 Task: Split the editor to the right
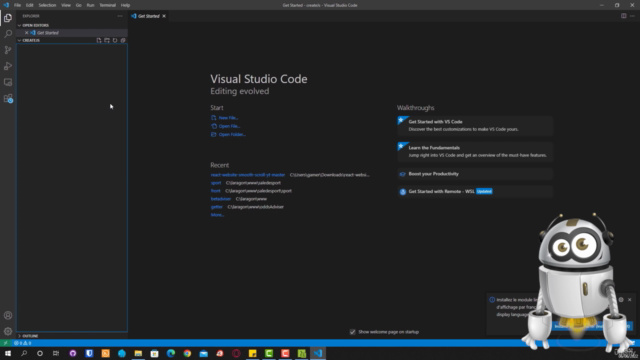pyautogui.click(x=624, y=16)
